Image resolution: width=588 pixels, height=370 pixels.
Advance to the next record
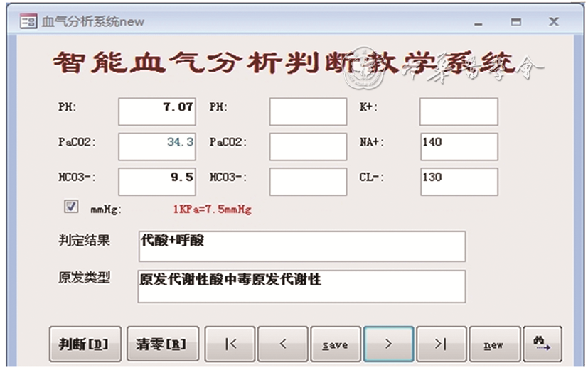point(388,344)
